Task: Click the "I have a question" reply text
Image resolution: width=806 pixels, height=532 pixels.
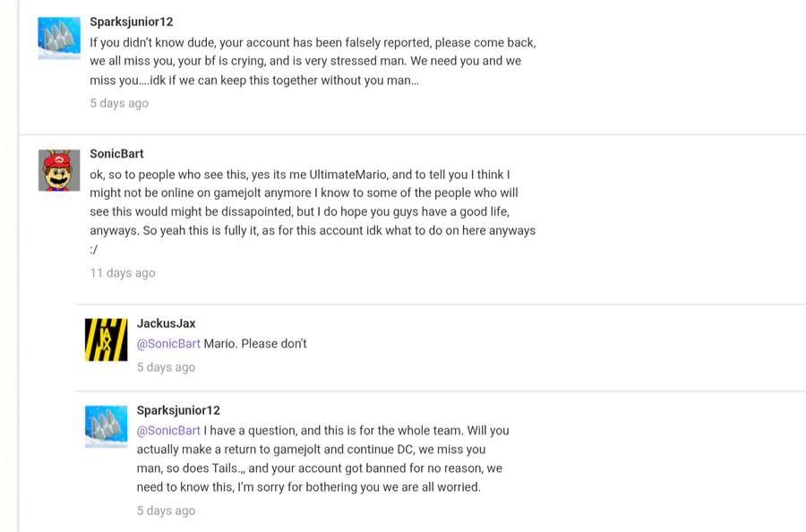Action: 269,431
